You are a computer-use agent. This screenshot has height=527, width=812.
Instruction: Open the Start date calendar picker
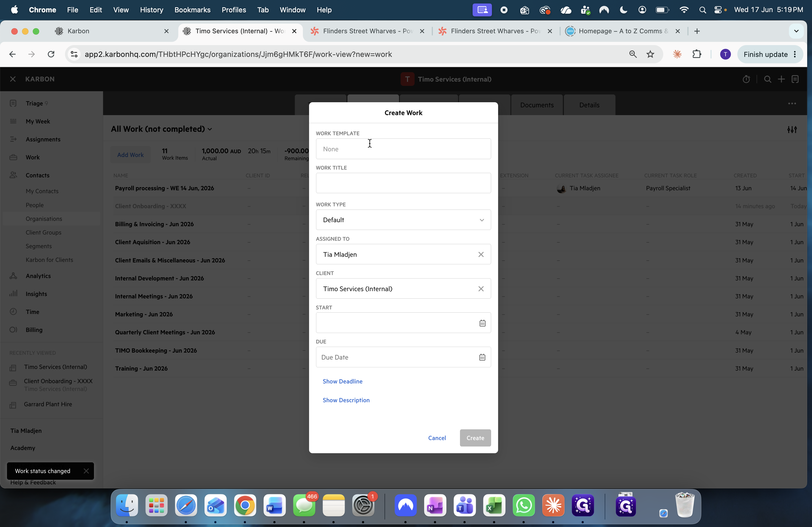(482, 323)
